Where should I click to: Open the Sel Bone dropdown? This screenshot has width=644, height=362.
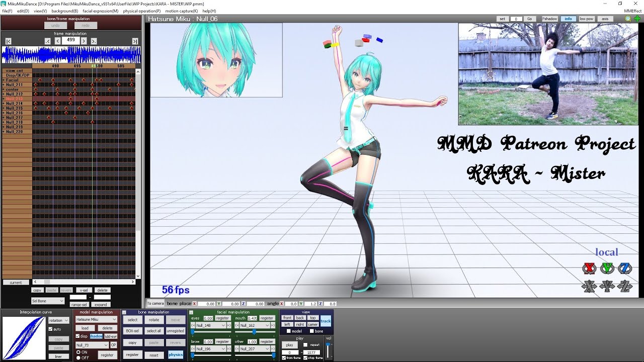(x=48, y=301)
